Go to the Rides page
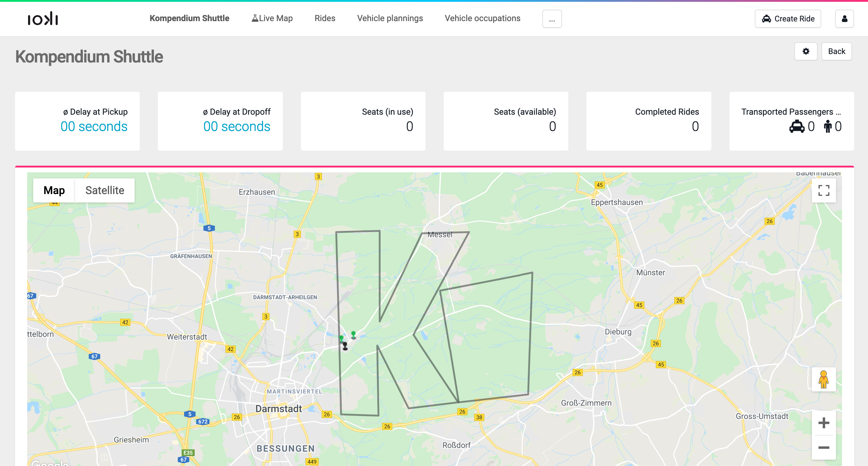The image size is (868, 466). coord(325,18)
